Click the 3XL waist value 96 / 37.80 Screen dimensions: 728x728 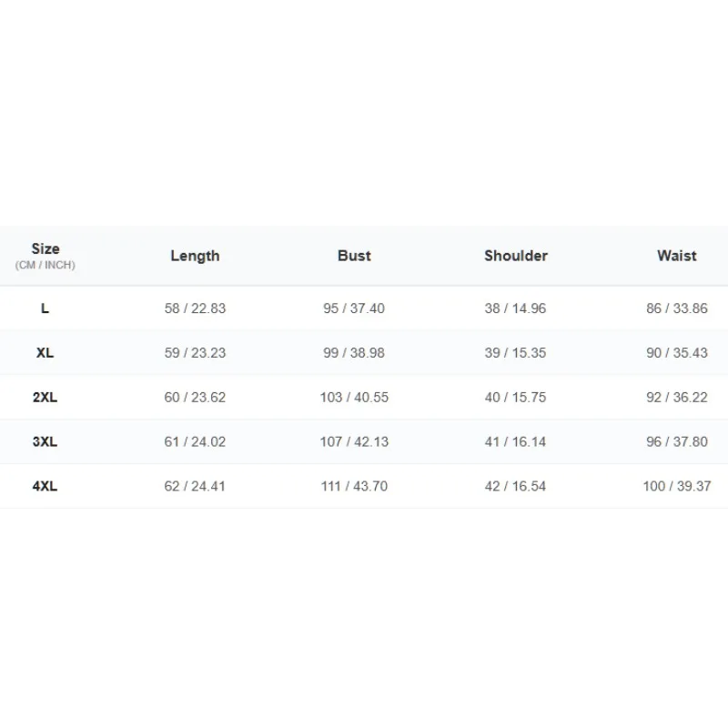click(x=677, y=441)
